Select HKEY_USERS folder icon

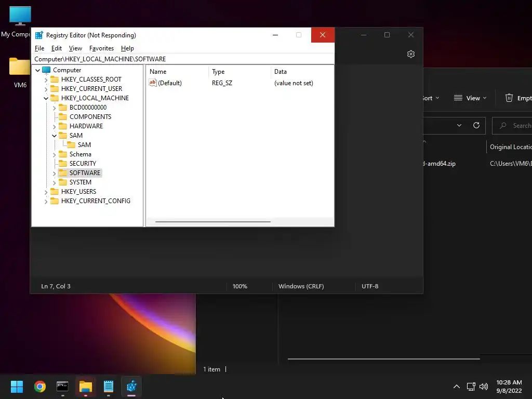point(54,191)
